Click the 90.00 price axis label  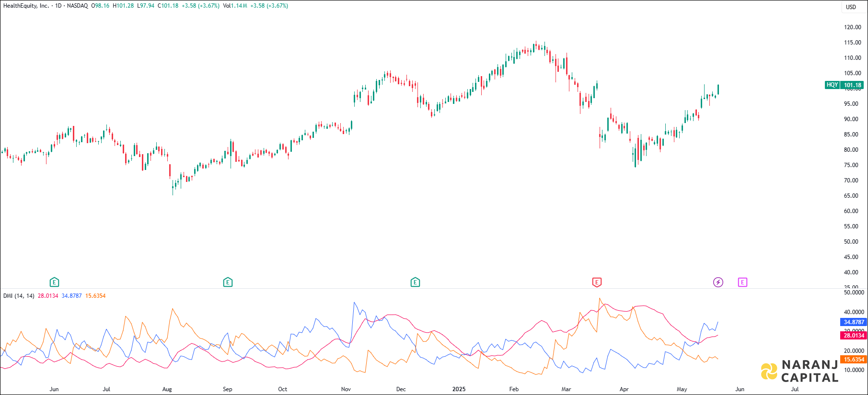click(x=851, y=119)
